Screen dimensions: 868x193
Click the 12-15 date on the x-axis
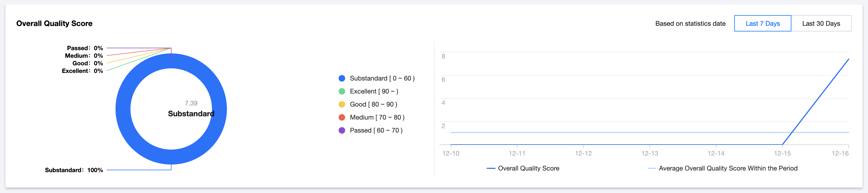pyautogui.click(x=782, y=153)
